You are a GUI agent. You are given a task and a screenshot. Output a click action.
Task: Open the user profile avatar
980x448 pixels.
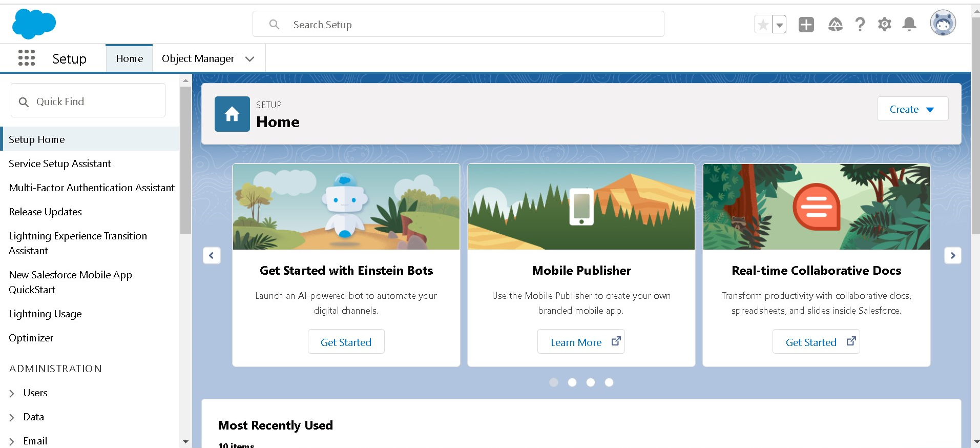pos(943,23)
